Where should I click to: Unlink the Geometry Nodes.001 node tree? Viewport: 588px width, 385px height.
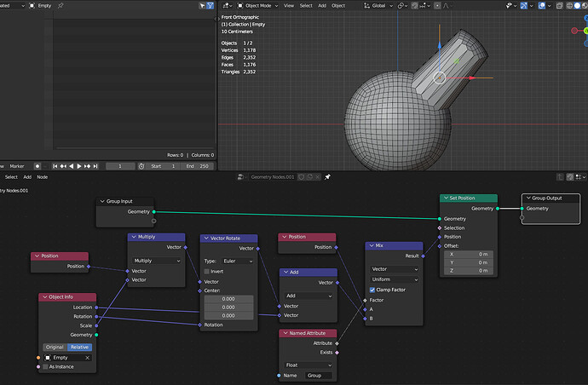coord(318,177)
